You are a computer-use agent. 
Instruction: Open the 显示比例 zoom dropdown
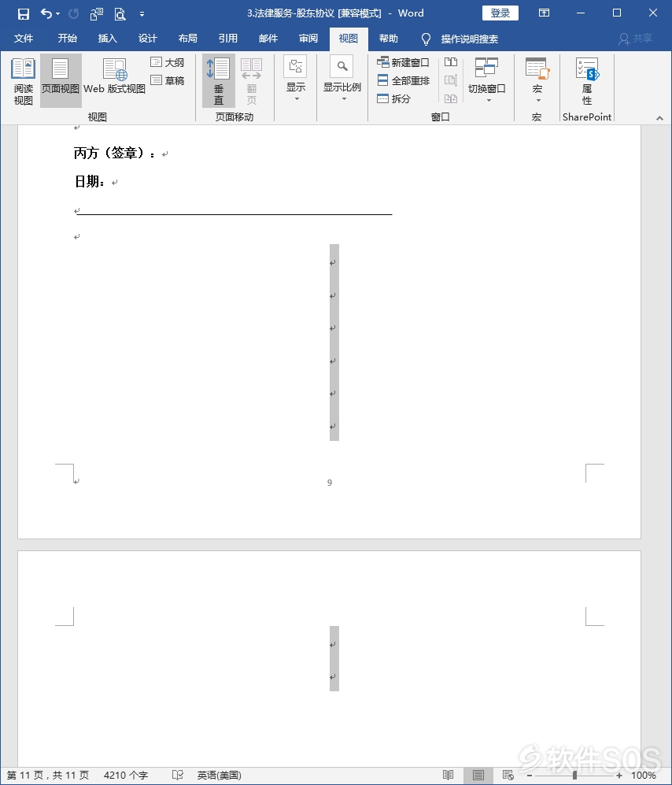[x=342, y=80]
